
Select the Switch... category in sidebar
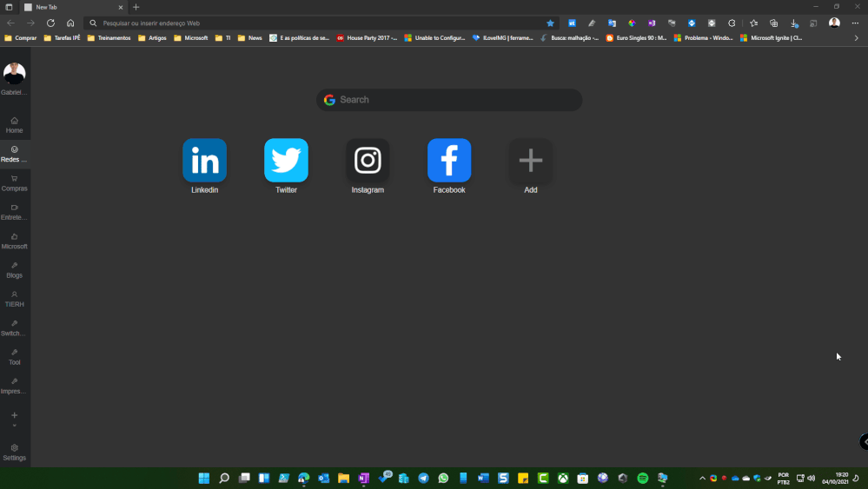(x=15, y=328)
